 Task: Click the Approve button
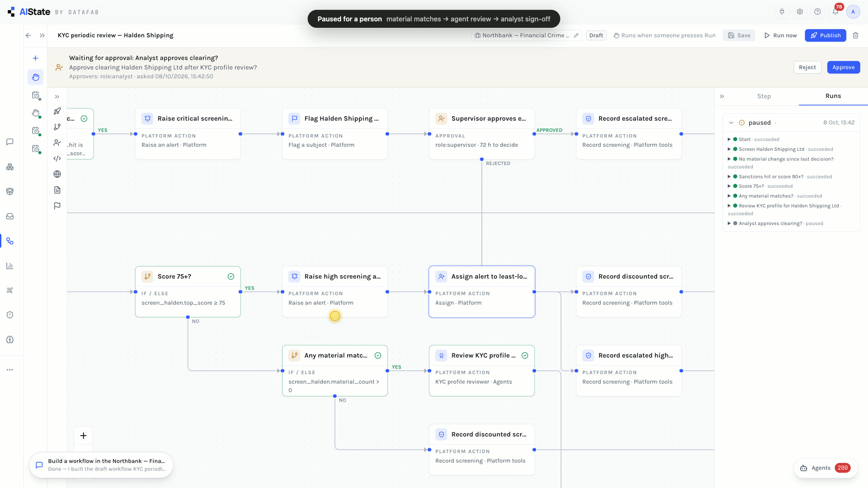pos(844,67)
